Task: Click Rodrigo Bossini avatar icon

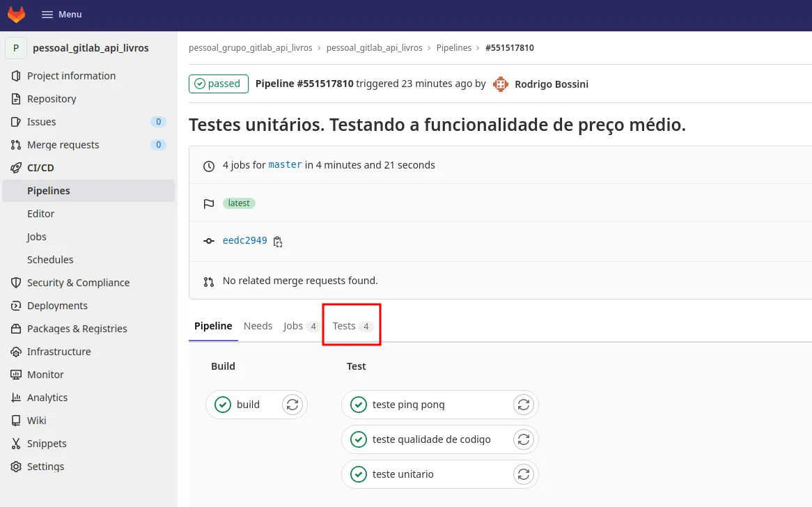Action: pos(500,84)
